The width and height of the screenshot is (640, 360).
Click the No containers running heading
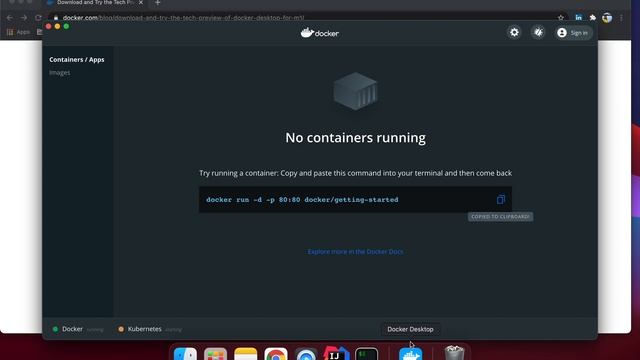point(355,138)
